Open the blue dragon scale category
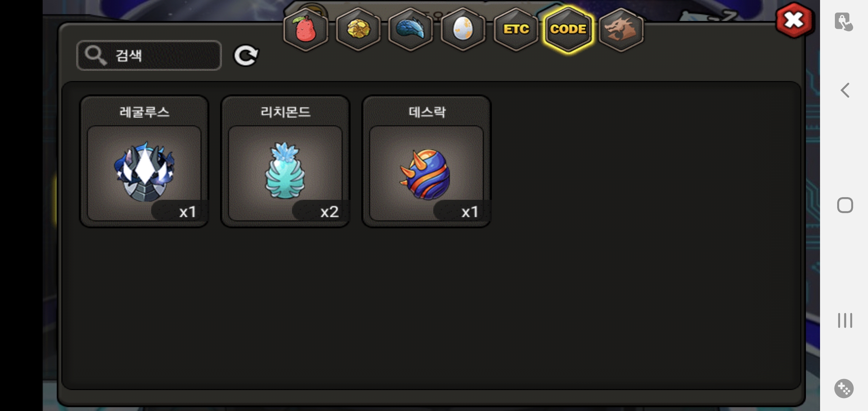 click(x=410, y=30)
